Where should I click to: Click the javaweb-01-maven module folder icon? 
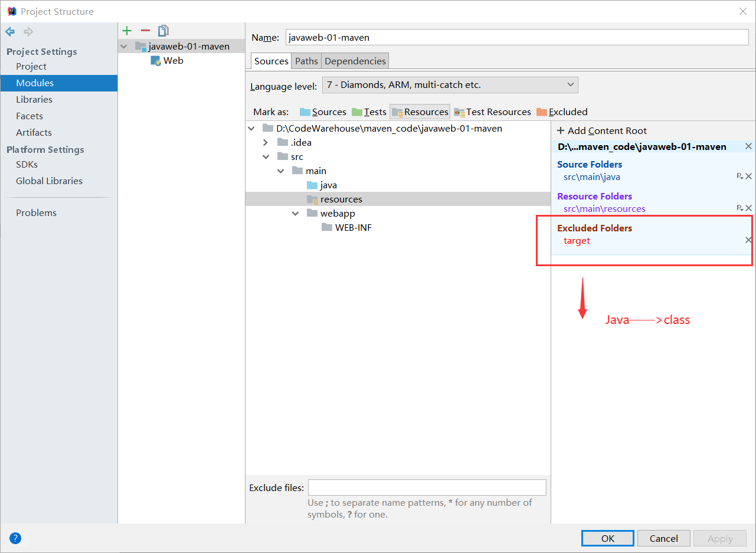pyautogui.click(x=140, y=46)
